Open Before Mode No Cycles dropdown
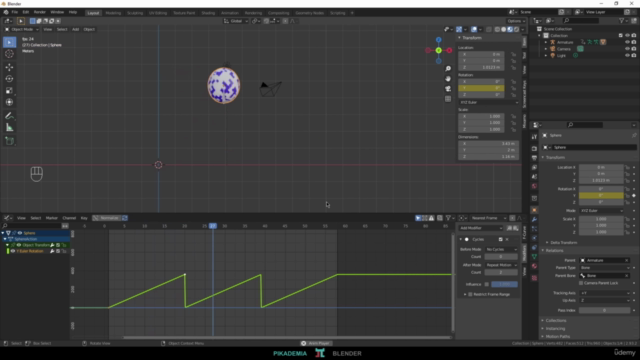Image resolution: width=640 pixels, height=360 pixels. pos(501,249)
